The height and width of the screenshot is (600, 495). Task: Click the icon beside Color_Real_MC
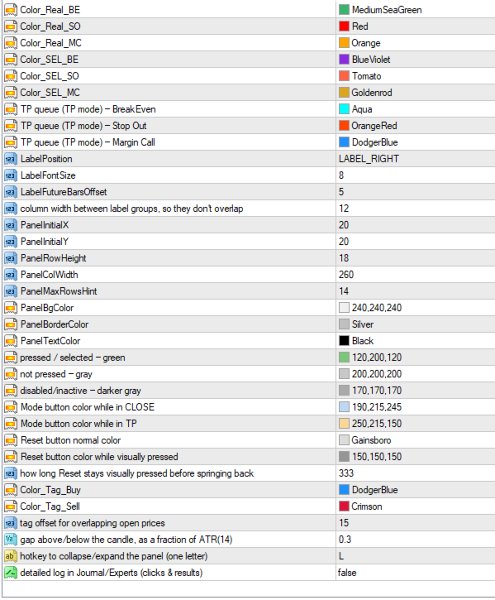pos(11,43)
